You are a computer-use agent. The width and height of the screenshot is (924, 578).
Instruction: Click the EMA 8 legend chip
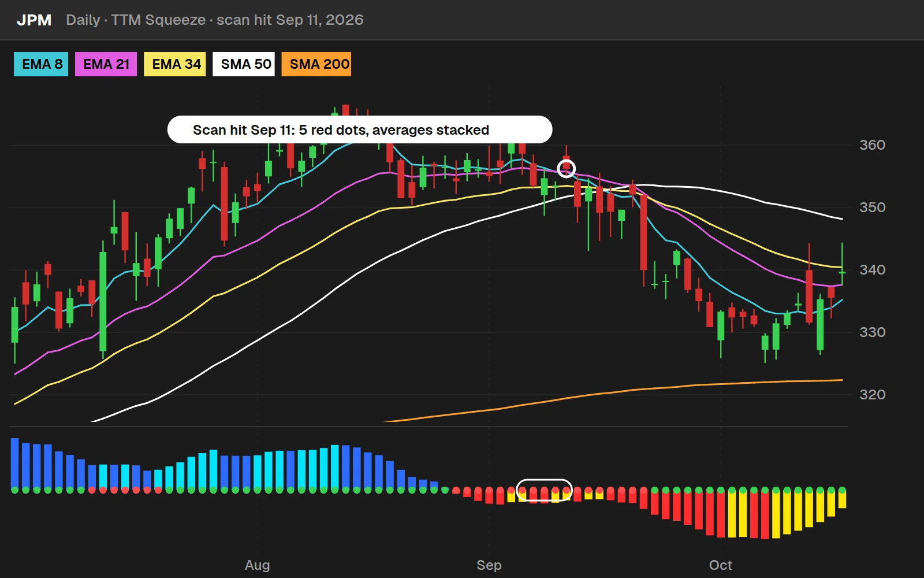point(41,64)
